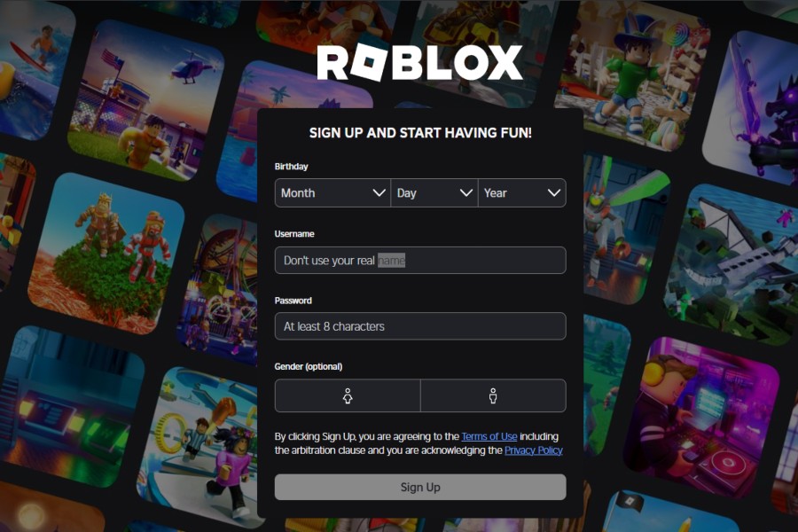The image size is (798, 532).
Task: Click the surfer game thumbnail
Action: 33,66
